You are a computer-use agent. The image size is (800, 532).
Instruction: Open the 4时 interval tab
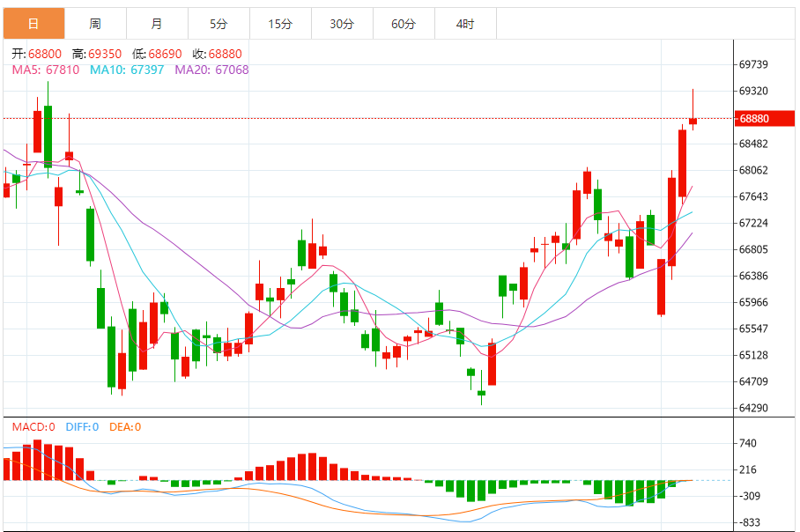click(x=466, y=24)
